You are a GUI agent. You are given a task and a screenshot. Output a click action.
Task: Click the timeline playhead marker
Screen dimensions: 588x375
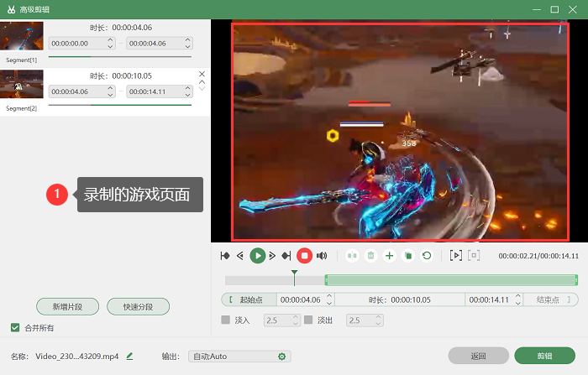(294, 277)
